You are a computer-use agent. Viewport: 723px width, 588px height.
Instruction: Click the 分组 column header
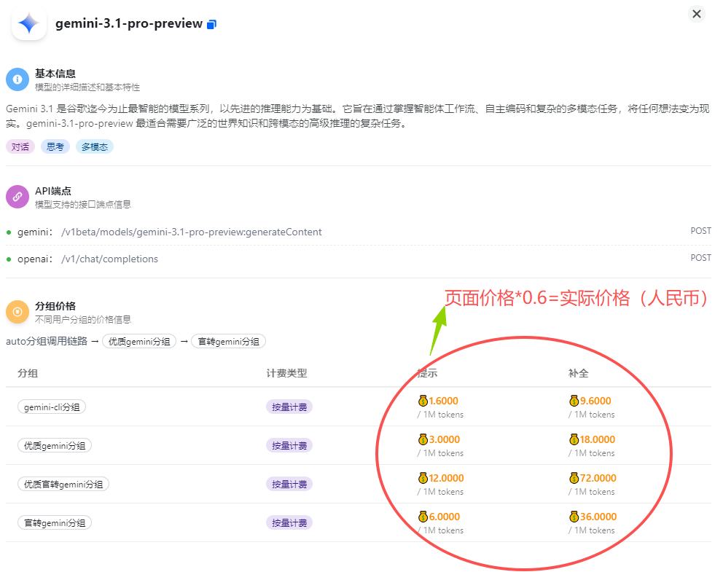pyautogui.click(x=28, y=373)
